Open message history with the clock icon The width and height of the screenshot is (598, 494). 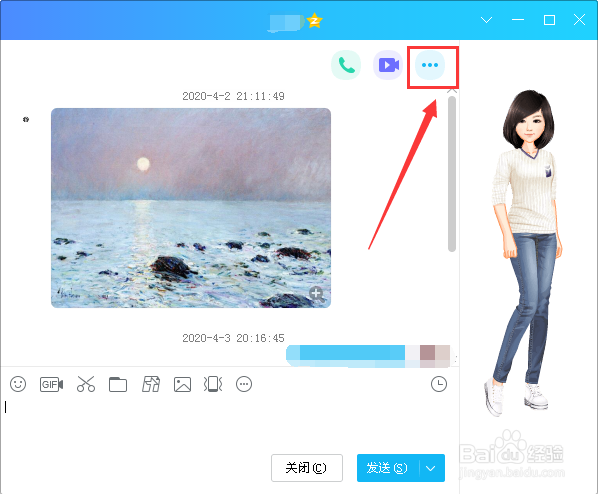point(439,384)
